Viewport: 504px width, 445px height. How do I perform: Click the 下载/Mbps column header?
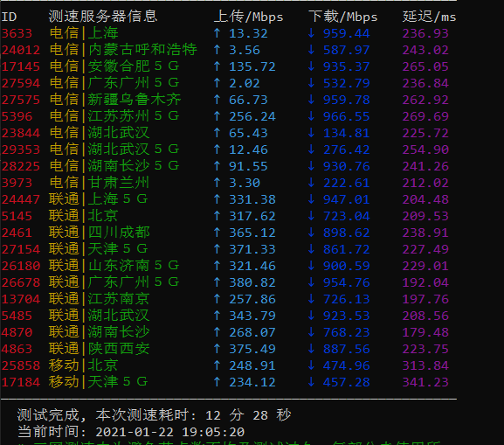coord(343,17)
